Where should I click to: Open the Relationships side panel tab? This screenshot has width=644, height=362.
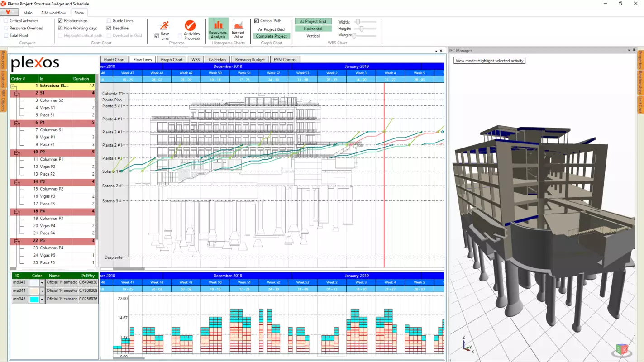(640, 83)
